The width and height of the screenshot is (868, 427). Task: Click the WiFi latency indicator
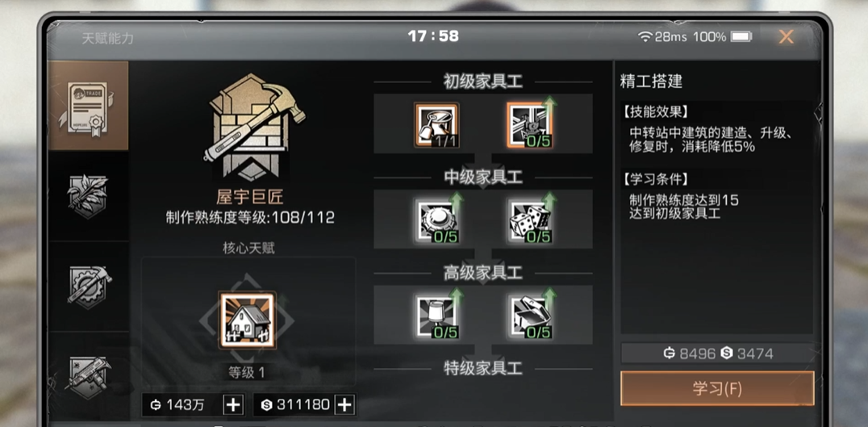click(x=662, y=37)
